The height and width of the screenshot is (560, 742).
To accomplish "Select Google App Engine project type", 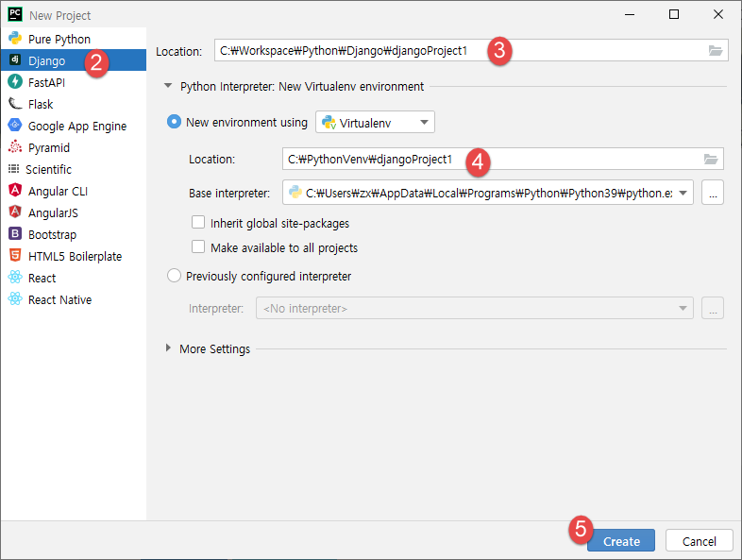I will (x=74, y=126).
